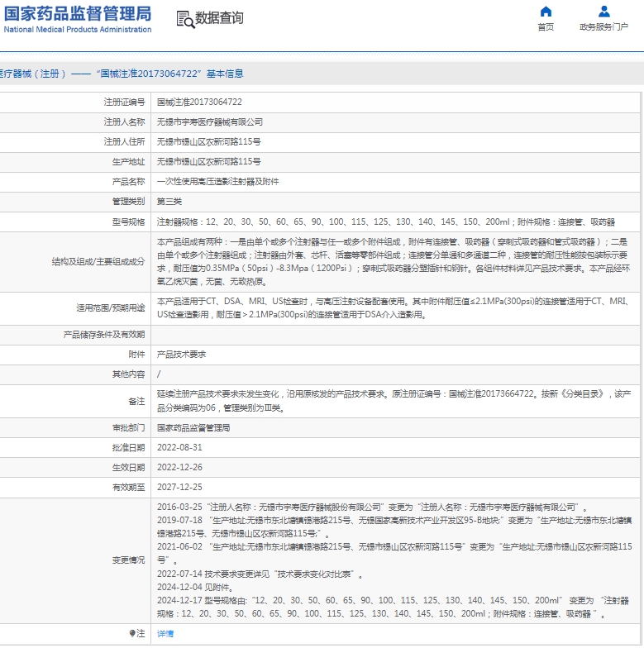This screenshot has height=648, width=644.
Task: Click the bulb icon beside 注
Action: click(132, 633)
